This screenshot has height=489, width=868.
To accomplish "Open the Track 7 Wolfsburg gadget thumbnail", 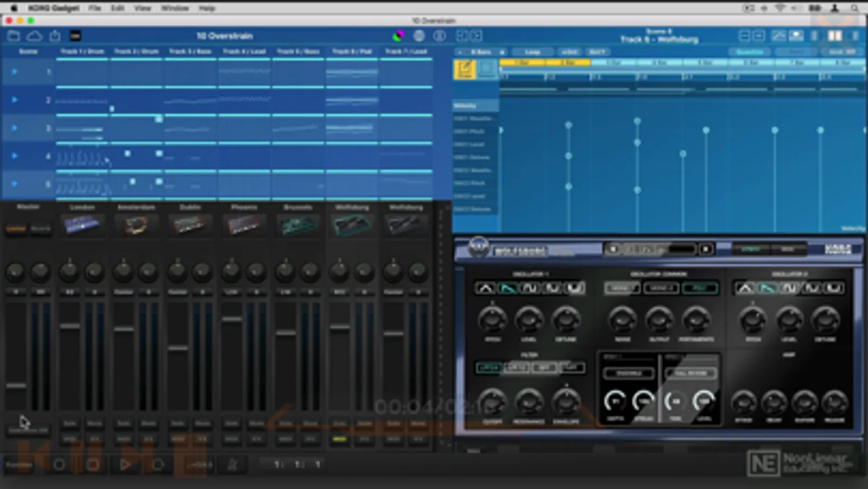I will [406, 224].
